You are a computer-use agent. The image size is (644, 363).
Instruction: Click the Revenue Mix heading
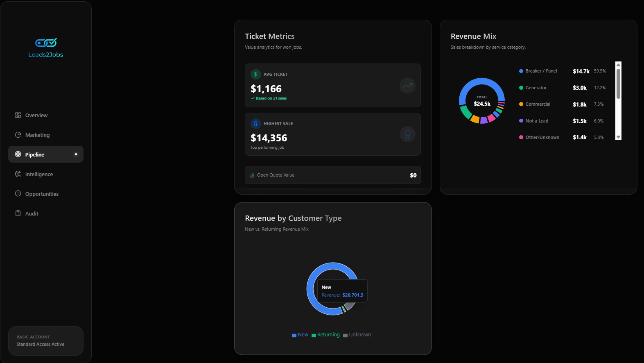tap(473, 36)
